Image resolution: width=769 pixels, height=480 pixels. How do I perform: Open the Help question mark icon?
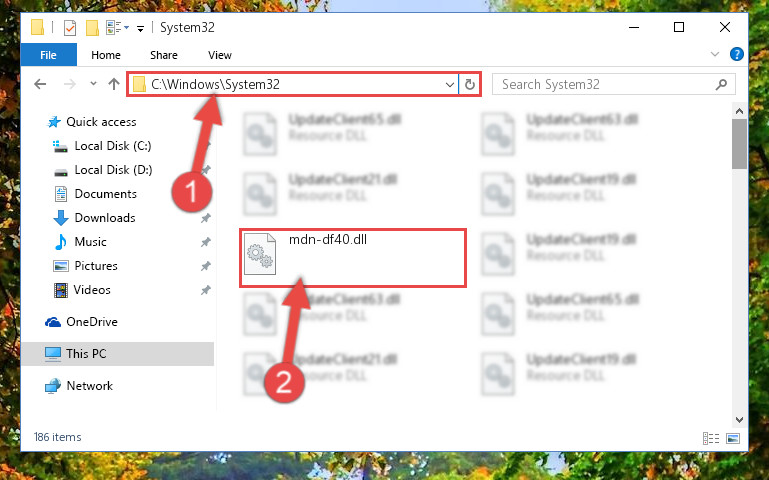[737, 54]
